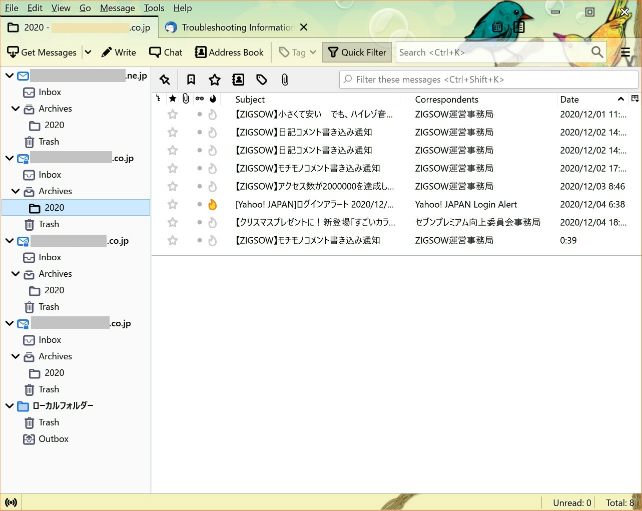642x511 pixels.
Task: Filter messages that have attachments
Action: point(284,79)
